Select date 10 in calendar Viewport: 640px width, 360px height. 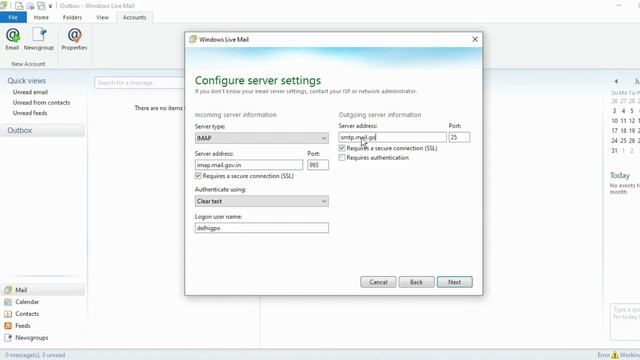(614, 121)
